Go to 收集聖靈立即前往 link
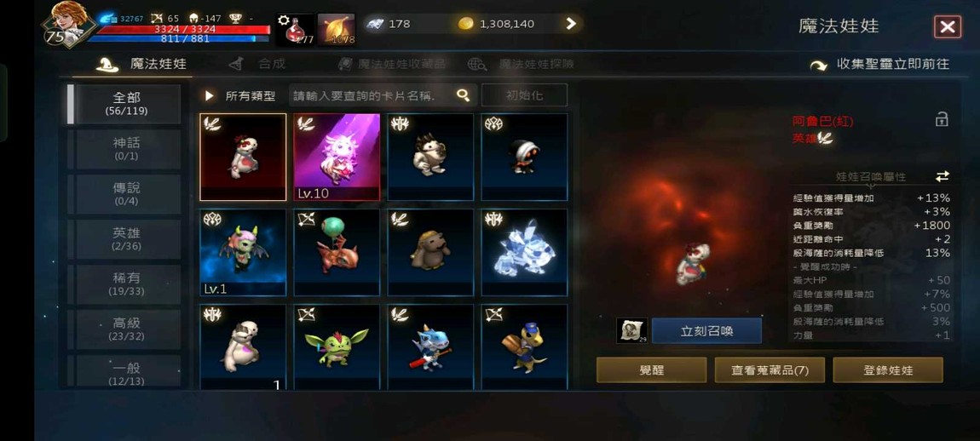 click(880, 65)
